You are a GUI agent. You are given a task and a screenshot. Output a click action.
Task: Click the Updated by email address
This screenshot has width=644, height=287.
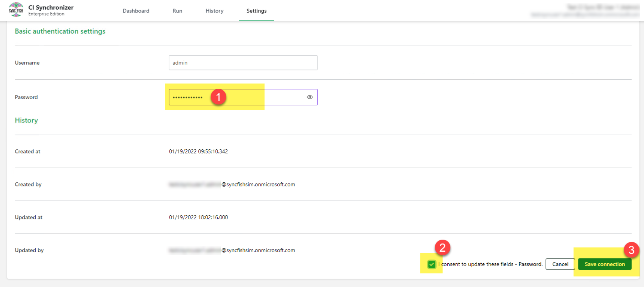[232, 250]
